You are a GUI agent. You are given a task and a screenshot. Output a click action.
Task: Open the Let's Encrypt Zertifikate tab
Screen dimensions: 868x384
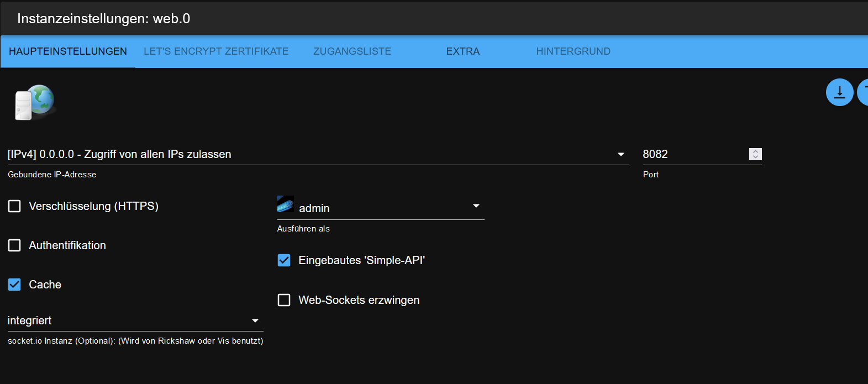[216, 51]
